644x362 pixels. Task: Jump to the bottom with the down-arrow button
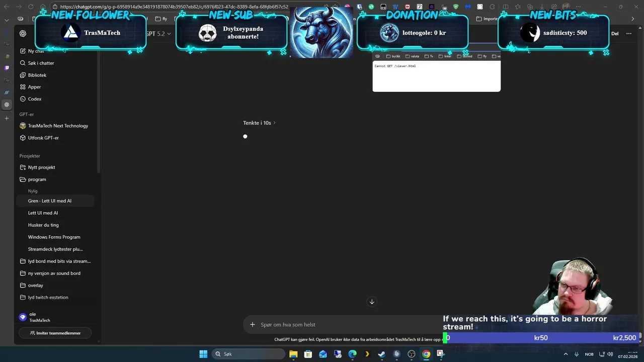[372, 302]
